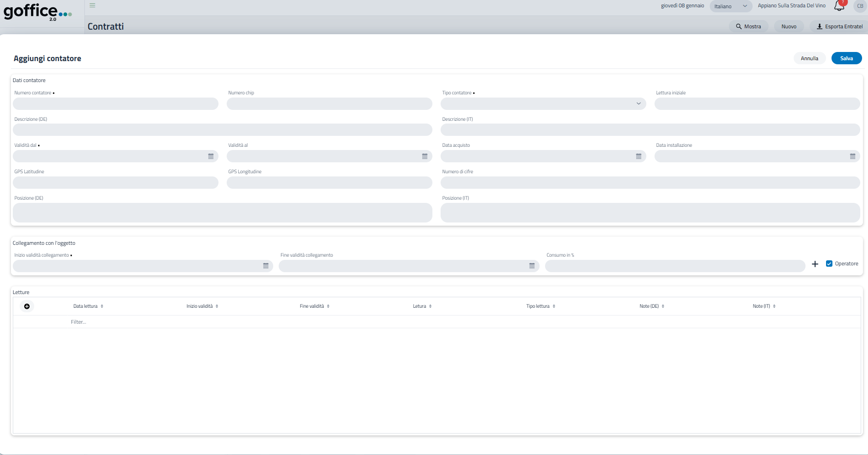Open calendar picker for Data acquisto
The width and height of the screenshot is (868, 455).
point(639,156)
